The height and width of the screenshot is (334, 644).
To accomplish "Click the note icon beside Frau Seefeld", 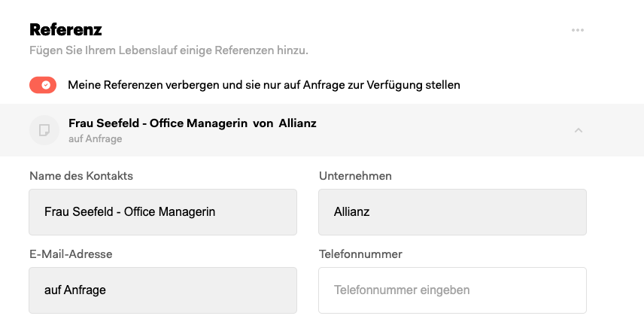I will (x=44, y=130).
